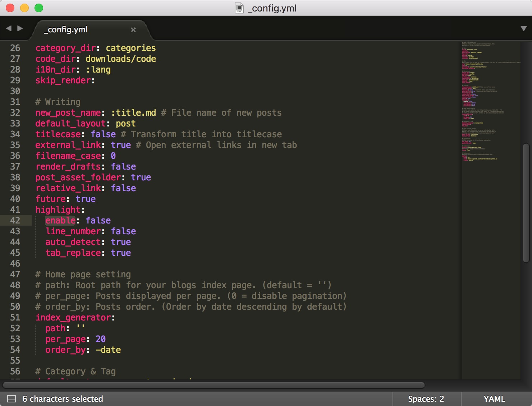Click the 'skip_render' key
Image resolution: width=532 pixels, height=406 pixels.
63,80
